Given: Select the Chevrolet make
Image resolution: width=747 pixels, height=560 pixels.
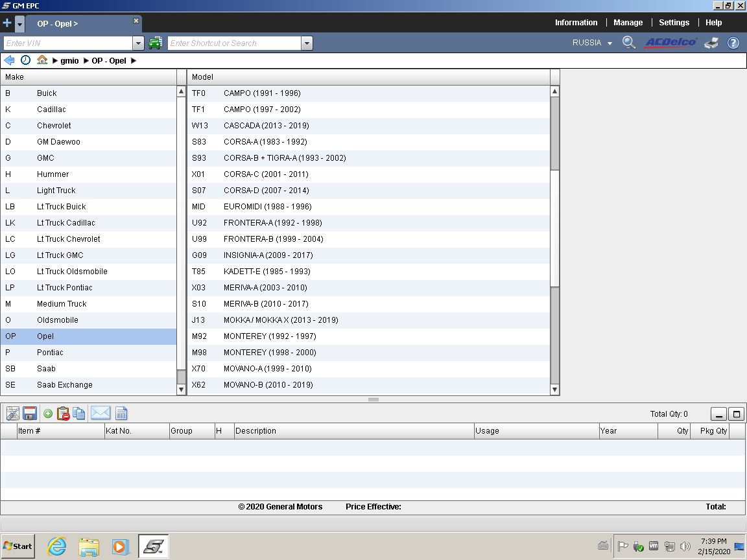Looking at the screenshot, I should (88, 126).
